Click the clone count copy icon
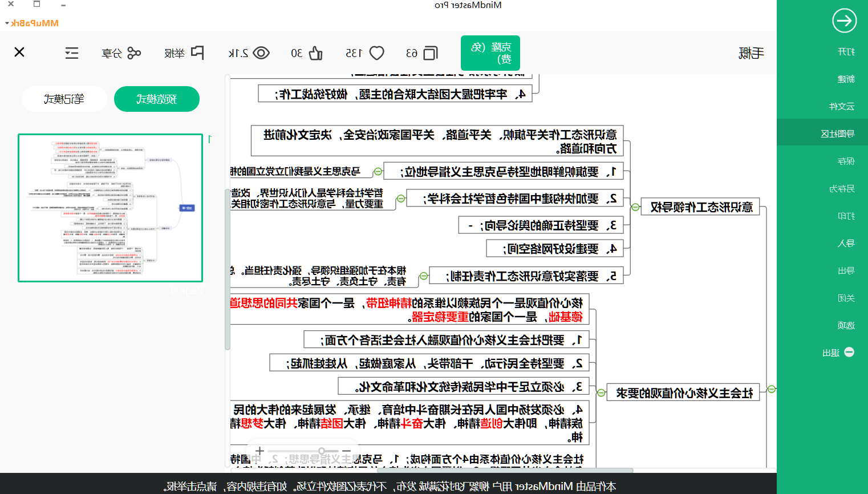The image size is (868, 494). pos(431,53)
